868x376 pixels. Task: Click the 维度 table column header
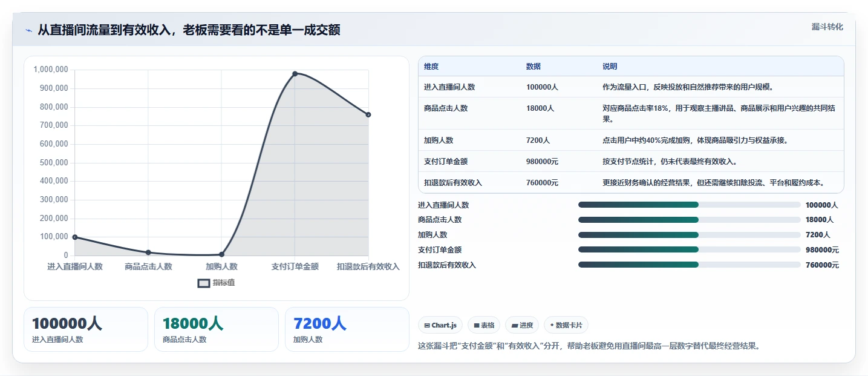431,66
